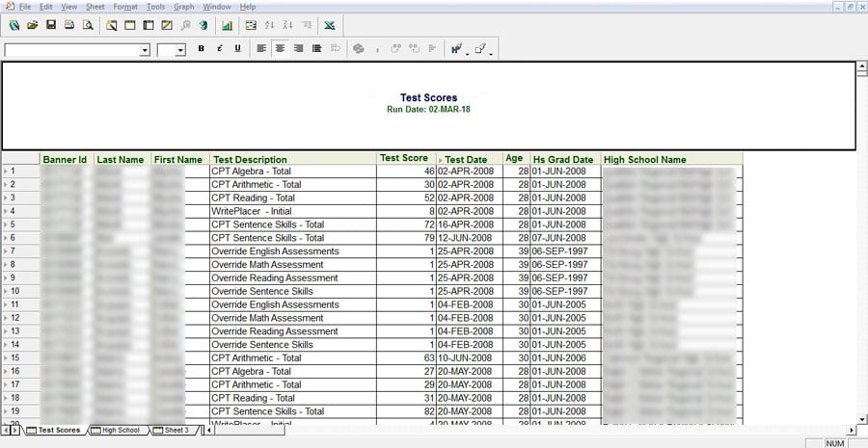The image size is (868, 448).
Task: Toggle bold formatting button
Action: [x=202, y=48]
